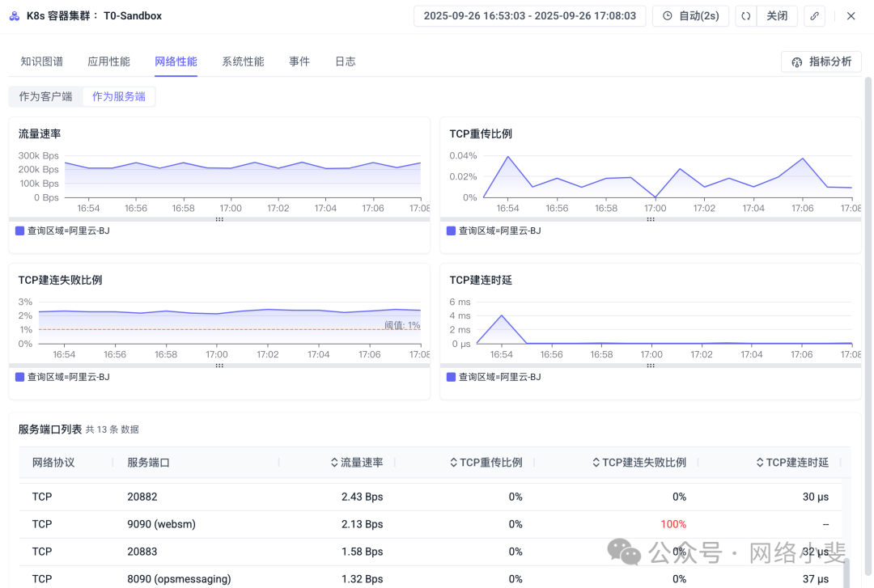Open the 应用性能 tab

pos(108,61)
